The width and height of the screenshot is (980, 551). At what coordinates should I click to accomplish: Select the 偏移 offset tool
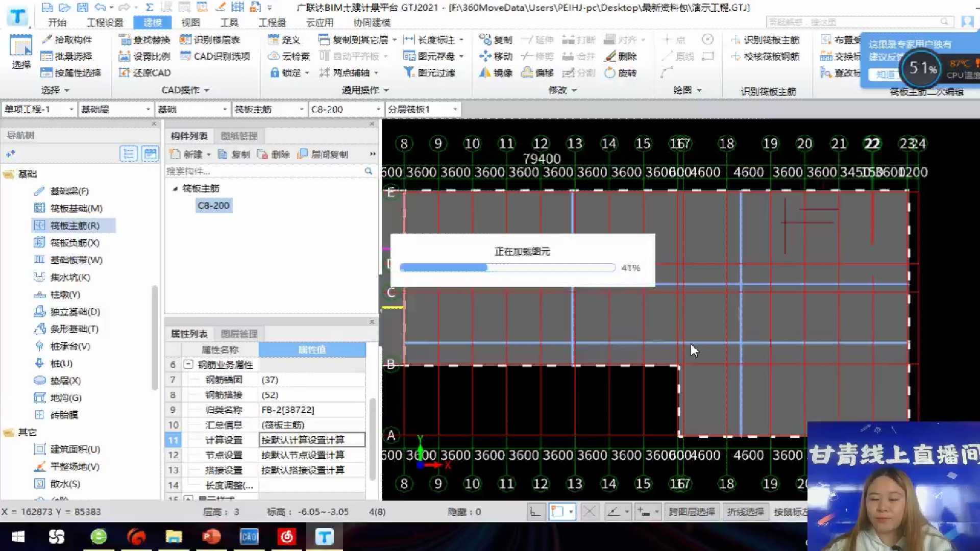point(537,72)
